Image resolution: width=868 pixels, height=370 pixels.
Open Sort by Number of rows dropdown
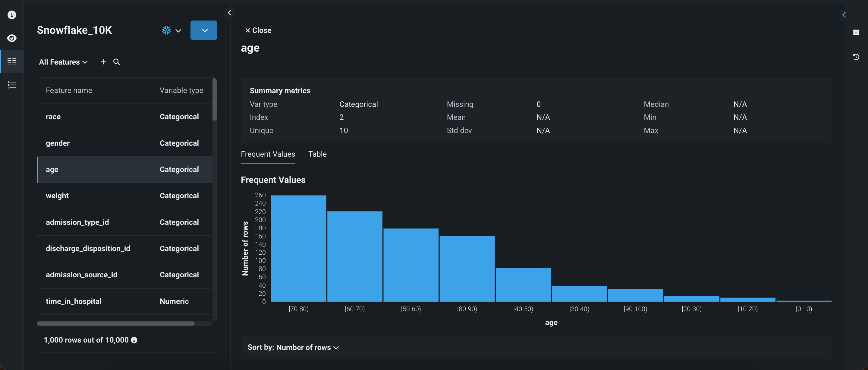293,347
